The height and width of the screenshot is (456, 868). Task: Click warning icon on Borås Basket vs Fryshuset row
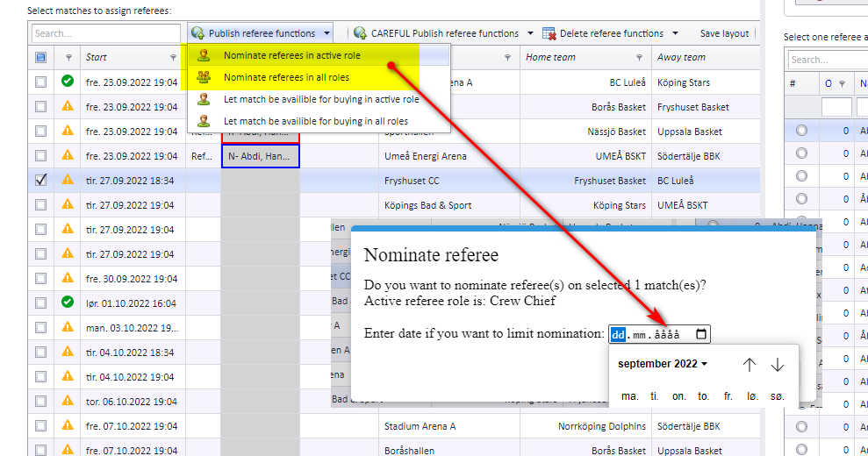click(x=68, y=106)
